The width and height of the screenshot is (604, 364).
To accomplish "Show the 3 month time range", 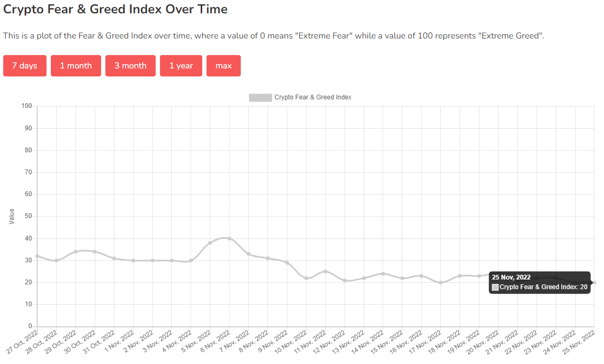I will (131, 66).
